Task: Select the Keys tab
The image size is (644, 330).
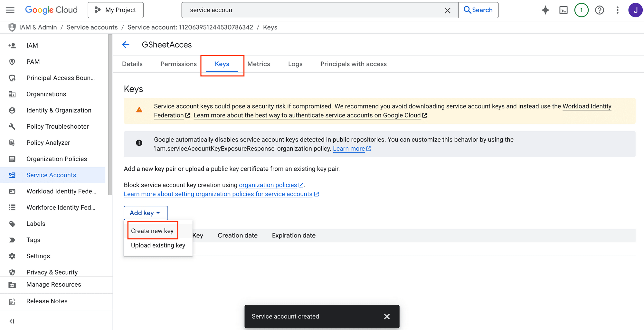Action: [222, 64]
